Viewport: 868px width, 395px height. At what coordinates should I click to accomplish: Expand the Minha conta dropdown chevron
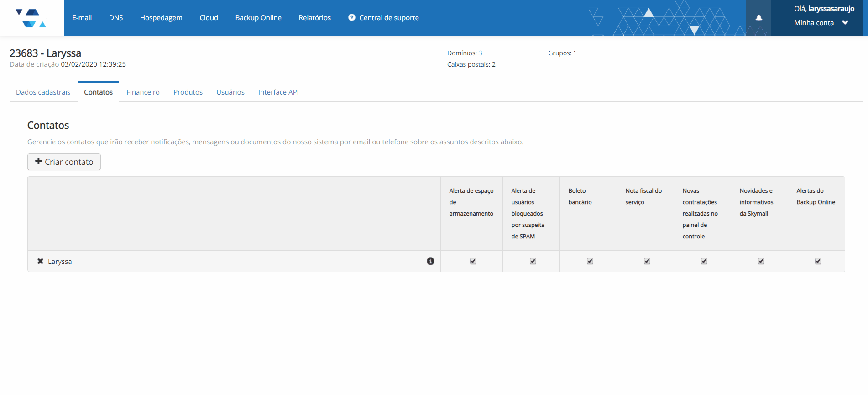(845, 22)
